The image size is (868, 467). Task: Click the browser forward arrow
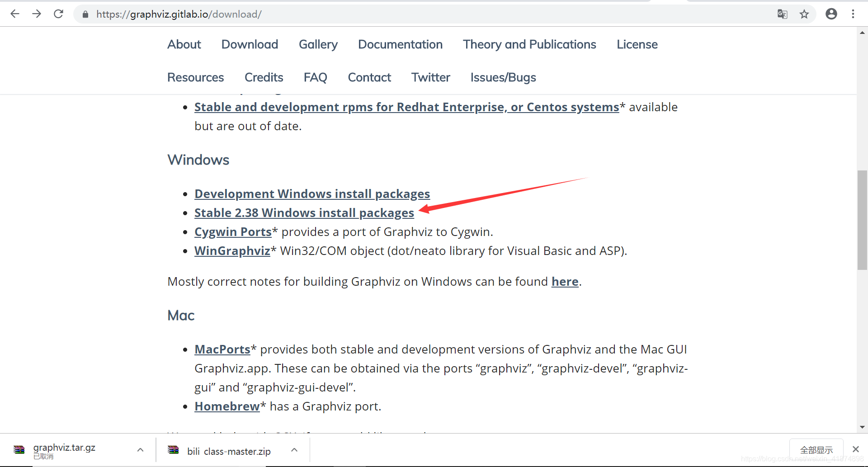(x=37, y=14)
